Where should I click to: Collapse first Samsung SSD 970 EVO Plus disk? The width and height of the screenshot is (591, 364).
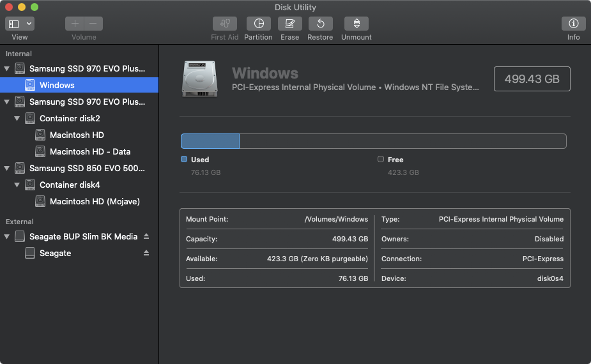click(x=7, y=68)
